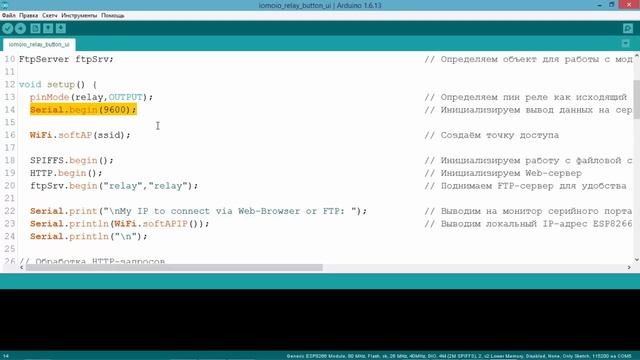Click the horizontal scrollbar thumb
This screenshot has width=640, height=360.
tap(174, 267)
